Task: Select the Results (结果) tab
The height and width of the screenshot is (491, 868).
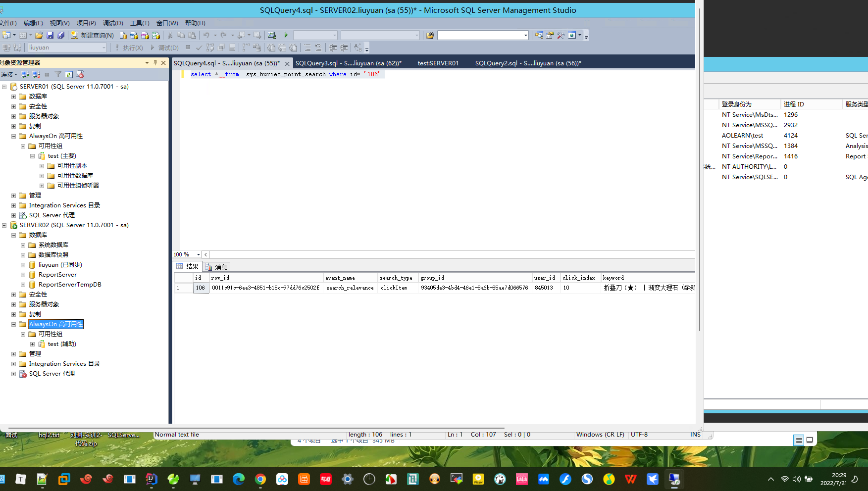Action: pyautogui.click(x=188, y=267)
